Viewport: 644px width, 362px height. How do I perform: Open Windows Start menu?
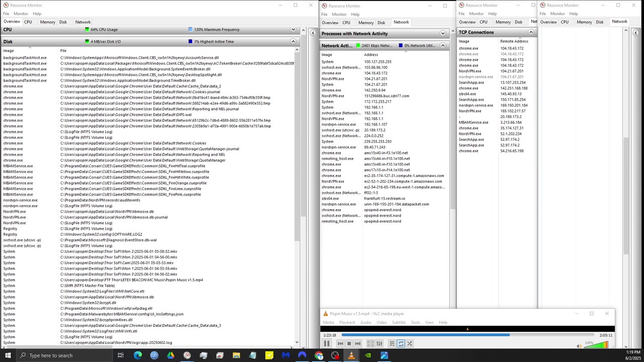8,355
